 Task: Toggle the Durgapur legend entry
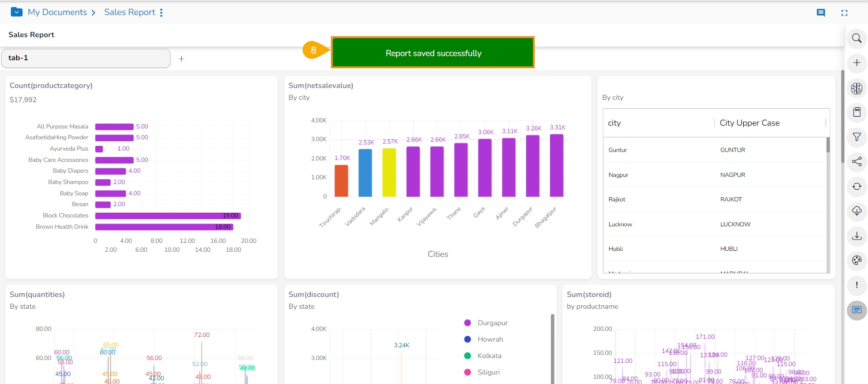click(x=486, y=323)
